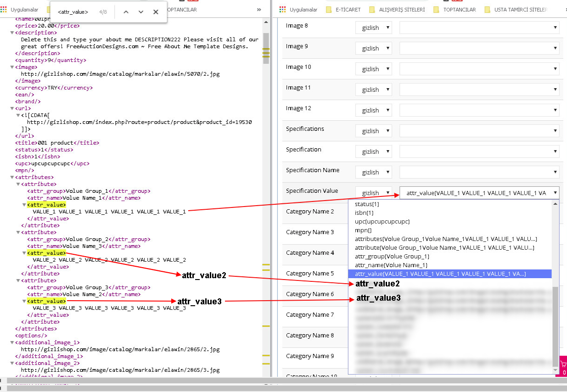This screenshot has width=567, height=392.
Task: Open gizlish dropdown in Specification Value row
Action: pos(374,193)
